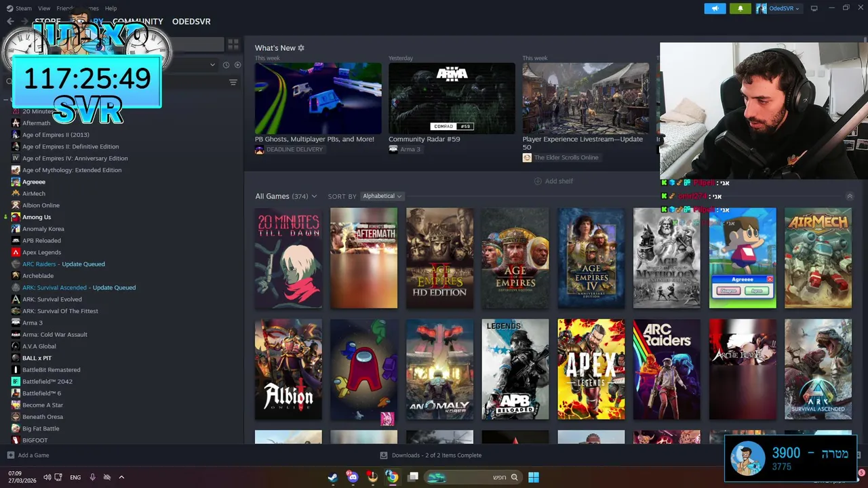Open ARC Raiders cover

pyautogui.click(x=667, y=369)
